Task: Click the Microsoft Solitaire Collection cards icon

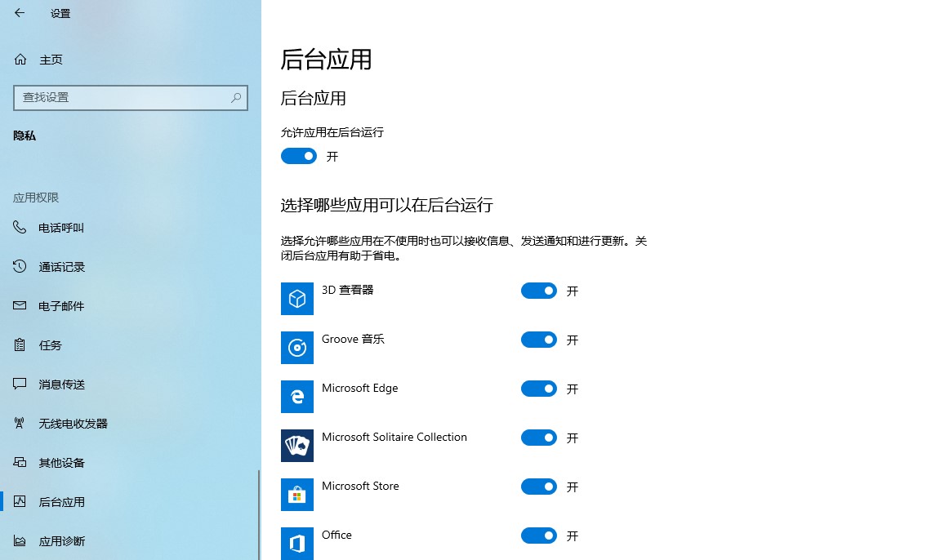Action: (297, 445)
